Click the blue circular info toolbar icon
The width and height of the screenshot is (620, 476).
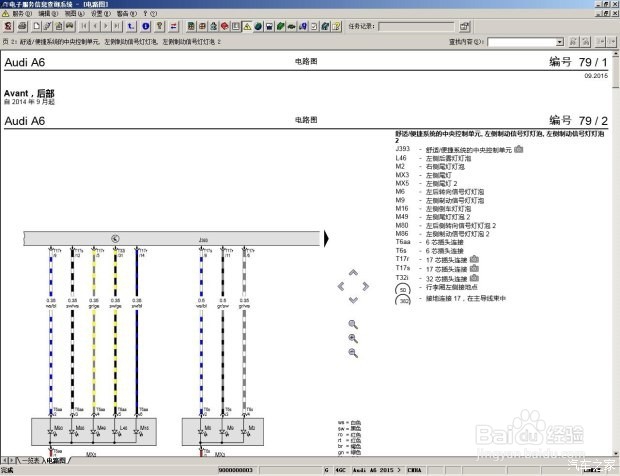146,26
